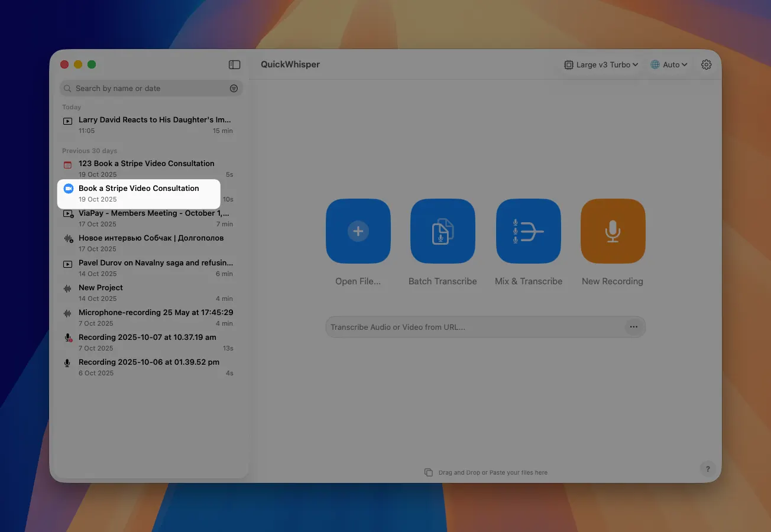Click the Open File... label
The width and height of the screenshot is (771, 532).
pyautogui.click(x=358, y=281)
